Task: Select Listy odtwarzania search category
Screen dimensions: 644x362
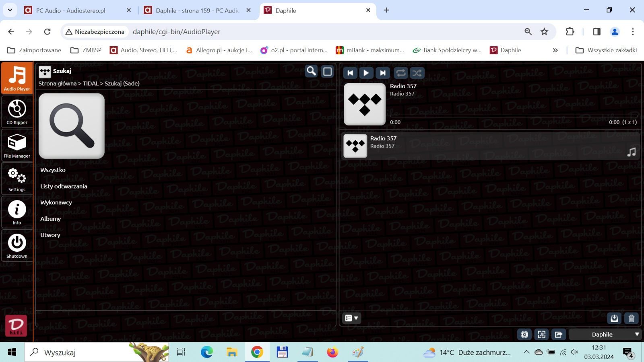Action: click(64, 186)
